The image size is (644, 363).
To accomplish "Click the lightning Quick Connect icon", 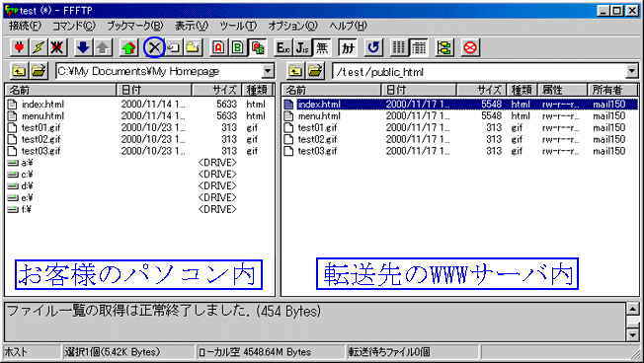I will tap(39, 47).
